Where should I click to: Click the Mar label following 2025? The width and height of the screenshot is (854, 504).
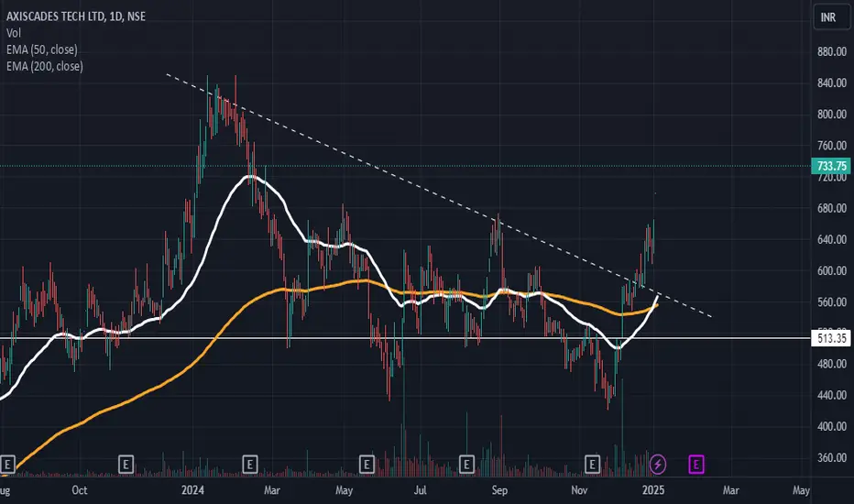coord(731,490)
